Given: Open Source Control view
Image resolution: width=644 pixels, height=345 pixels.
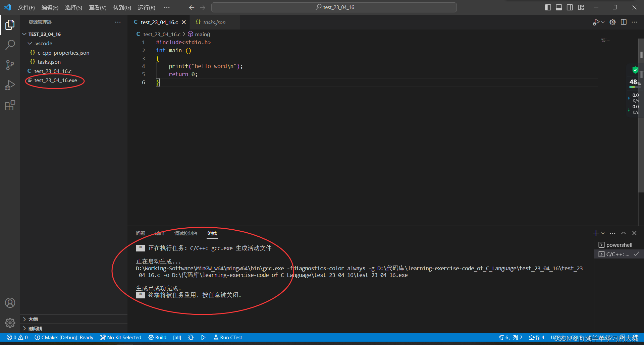Looking at the screenshot, I should tap(10, 65).
